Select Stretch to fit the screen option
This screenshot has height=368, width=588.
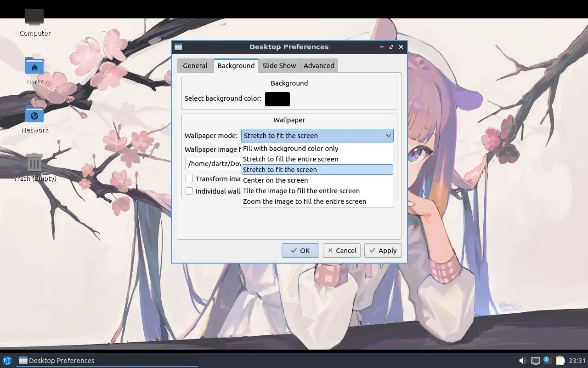pos(317,170)
